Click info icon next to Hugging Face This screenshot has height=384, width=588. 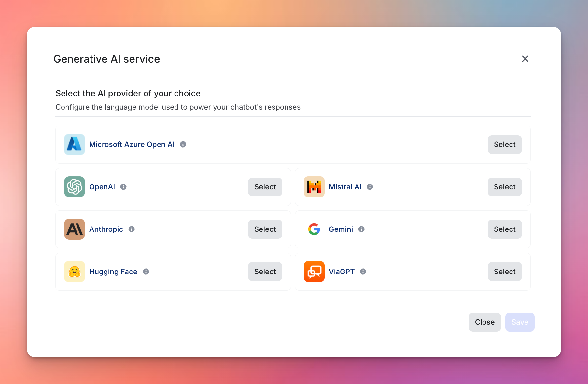146,272
